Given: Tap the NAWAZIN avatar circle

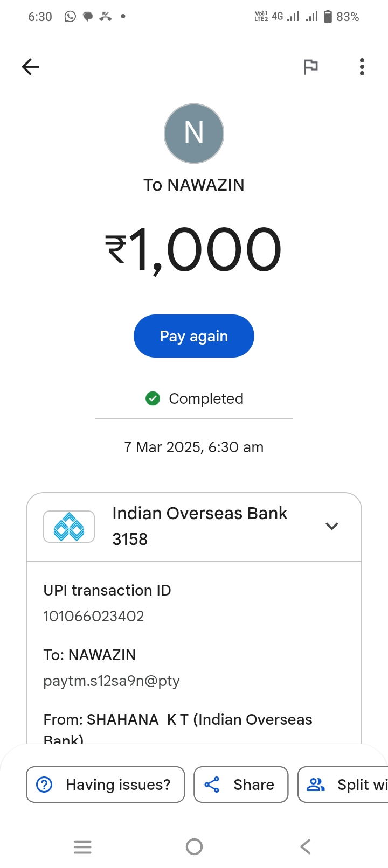Looking at the screenshot, I should coord(194,134).
